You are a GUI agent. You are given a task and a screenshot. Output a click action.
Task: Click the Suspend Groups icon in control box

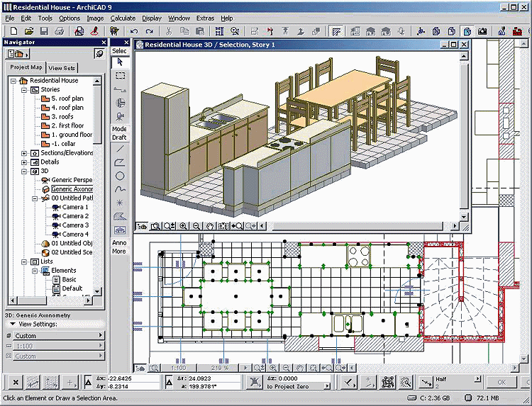pos(388,383)
